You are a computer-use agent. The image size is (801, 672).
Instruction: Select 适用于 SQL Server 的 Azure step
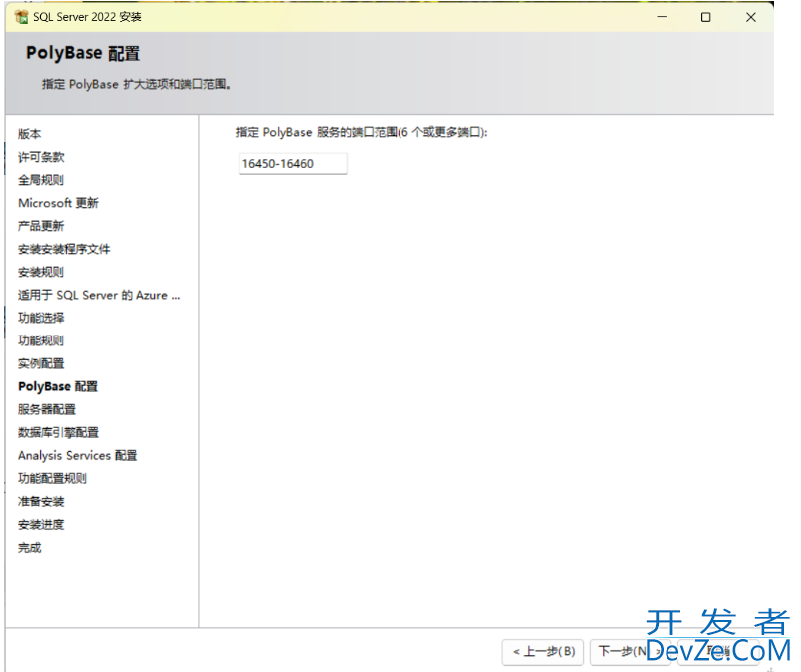(99, 295)
